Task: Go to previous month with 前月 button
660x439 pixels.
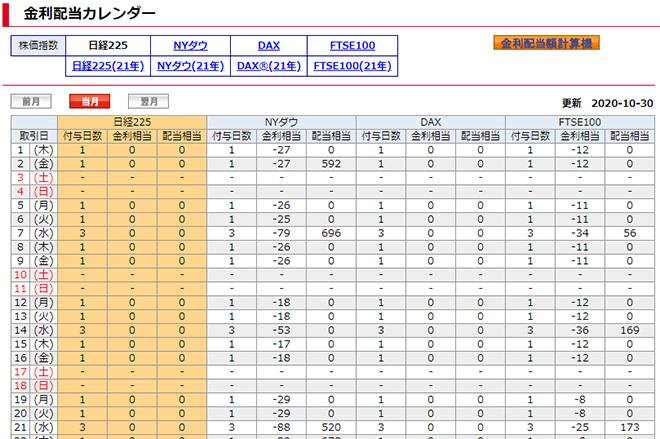Action: (x=31, y=101)
